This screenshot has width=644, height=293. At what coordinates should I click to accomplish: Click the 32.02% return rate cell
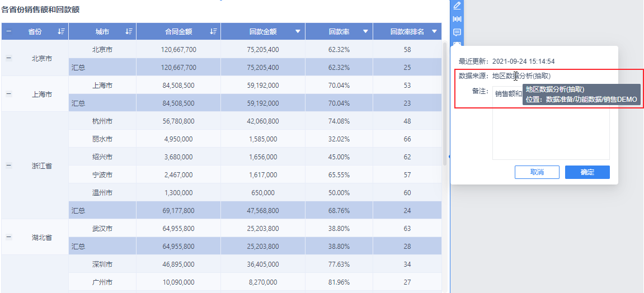click(x=339, y=139)
